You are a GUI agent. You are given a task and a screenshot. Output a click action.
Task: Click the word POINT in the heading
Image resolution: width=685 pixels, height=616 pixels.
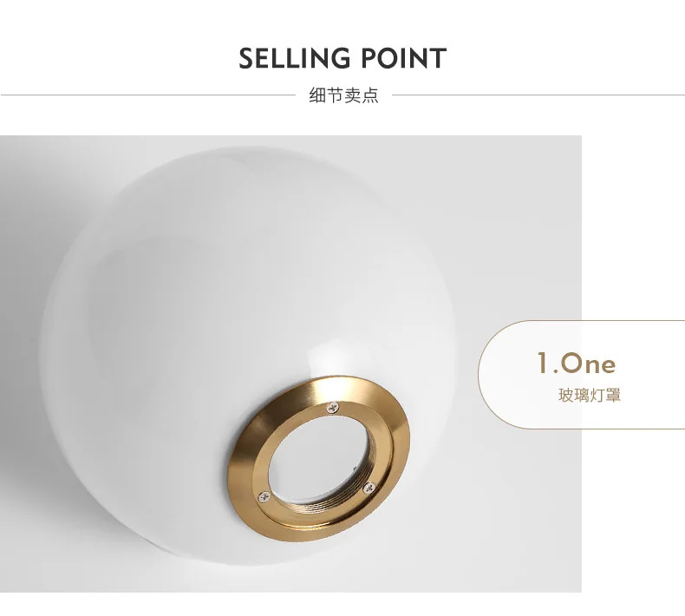click(404, 59)
